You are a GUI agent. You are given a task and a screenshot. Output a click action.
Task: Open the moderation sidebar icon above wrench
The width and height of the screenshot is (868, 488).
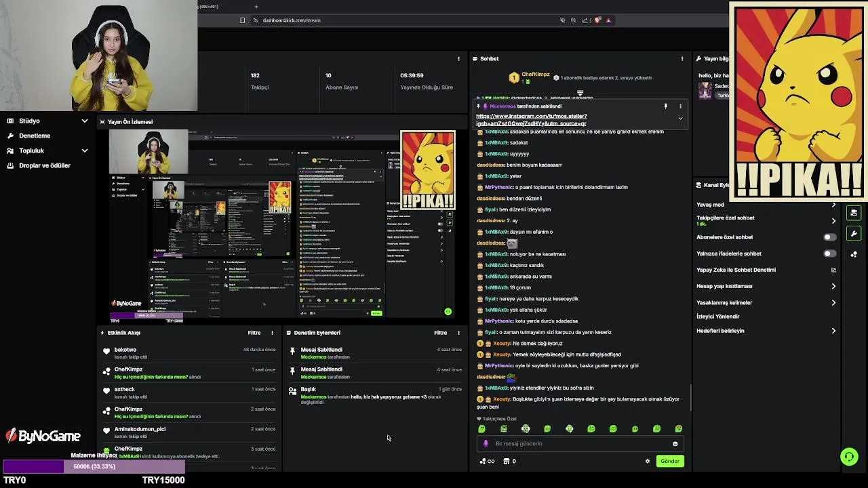click(854, 213)
